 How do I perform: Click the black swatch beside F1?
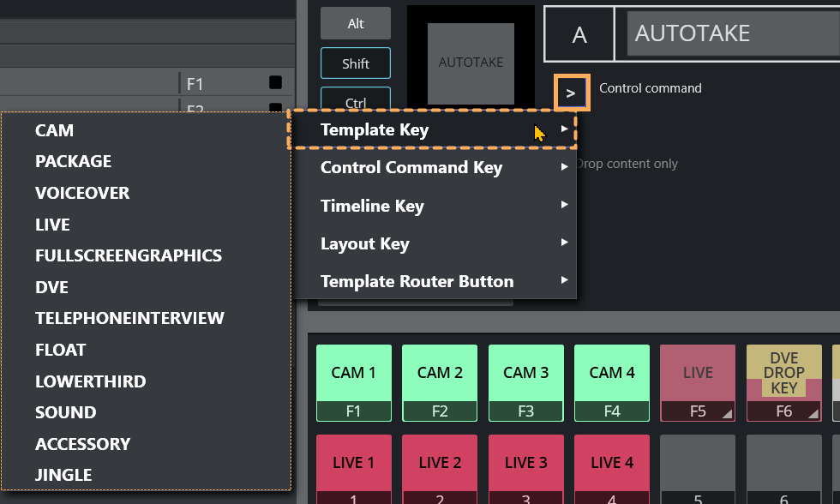click(275, 83)
